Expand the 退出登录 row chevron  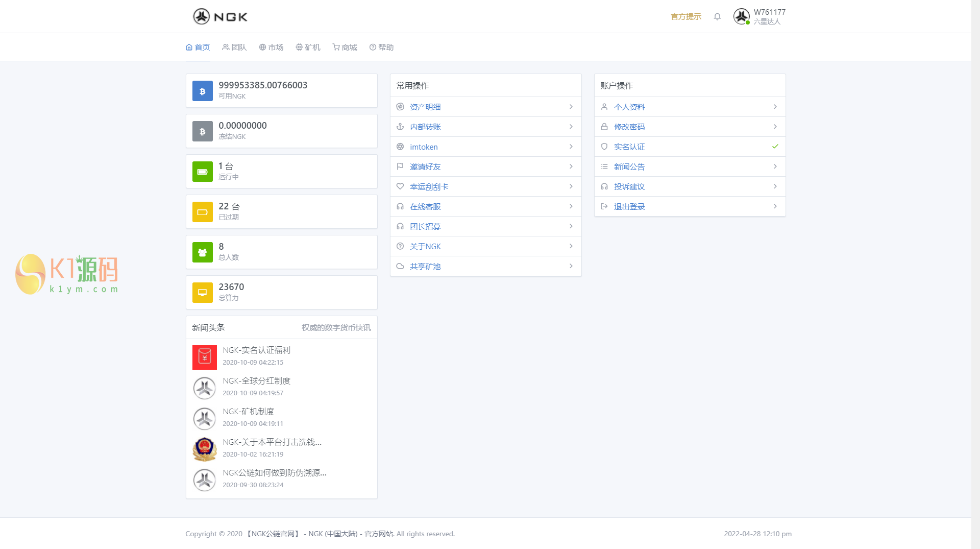pyautogui.click(x=775, y=206)
